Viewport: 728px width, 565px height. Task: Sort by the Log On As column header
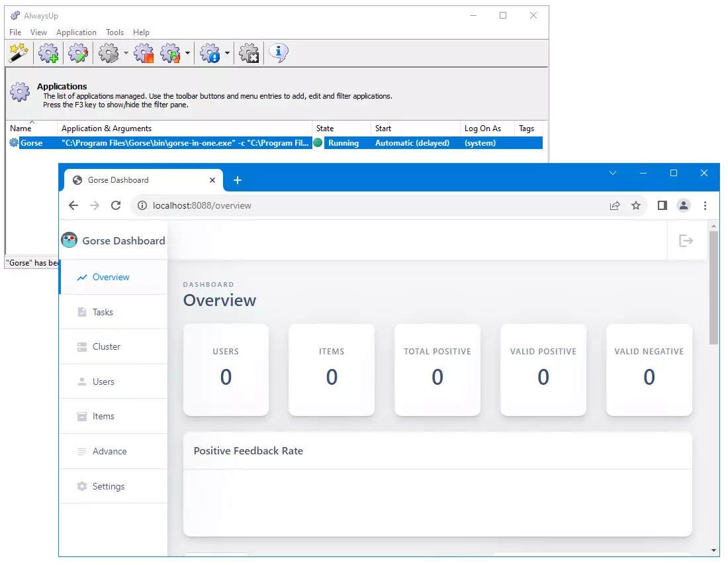click(487, 128)
